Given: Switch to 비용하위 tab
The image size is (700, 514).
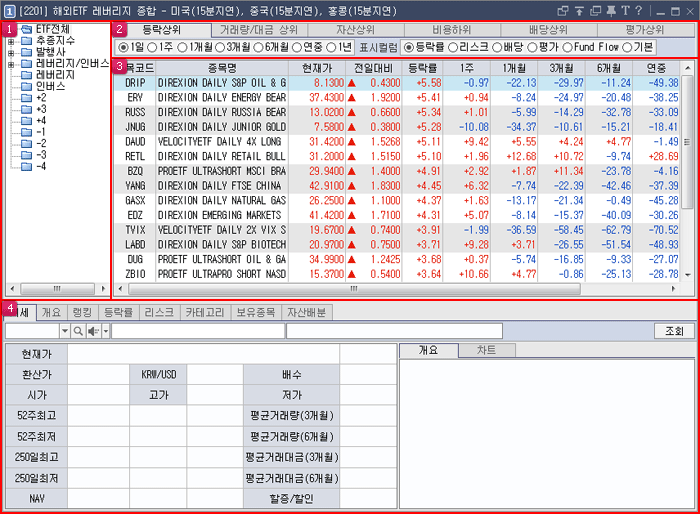Looking at the screenshot, I should (452, 30).
